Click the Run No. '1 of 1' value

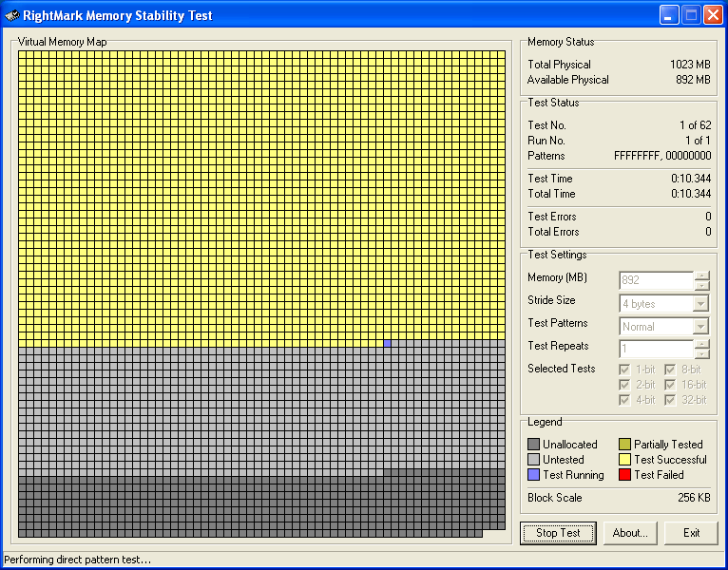[698, 141]
